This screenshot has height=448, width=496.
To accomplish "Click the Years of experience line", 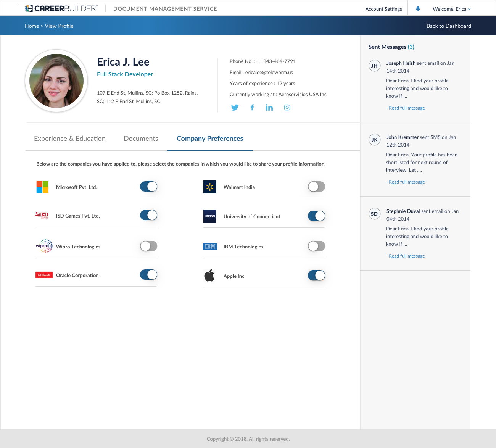I will click(x=262, y=83).
